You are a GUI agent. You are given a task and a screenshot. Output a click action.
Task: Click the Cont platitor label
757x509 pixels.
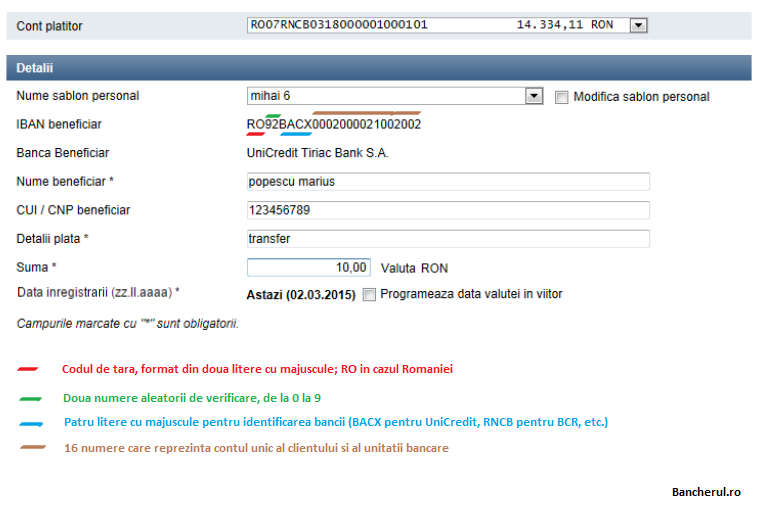[49, 26]
